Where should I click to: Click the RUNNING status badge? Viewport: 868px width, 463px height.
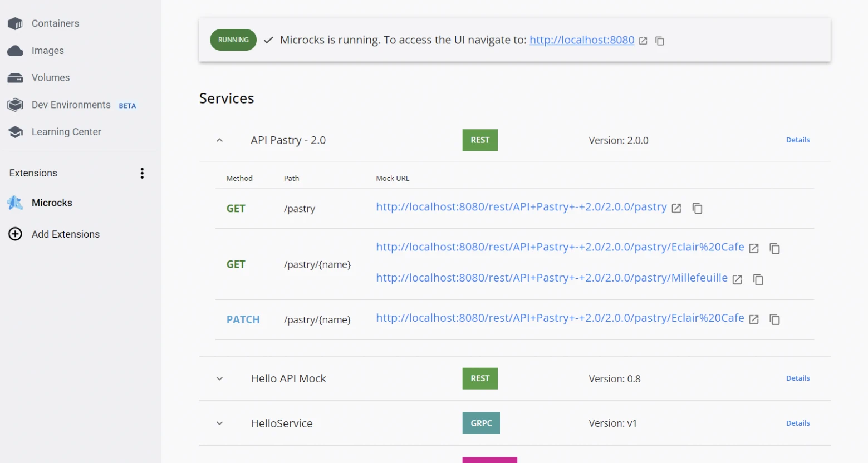pyautogui.click(x=233, y=40)
